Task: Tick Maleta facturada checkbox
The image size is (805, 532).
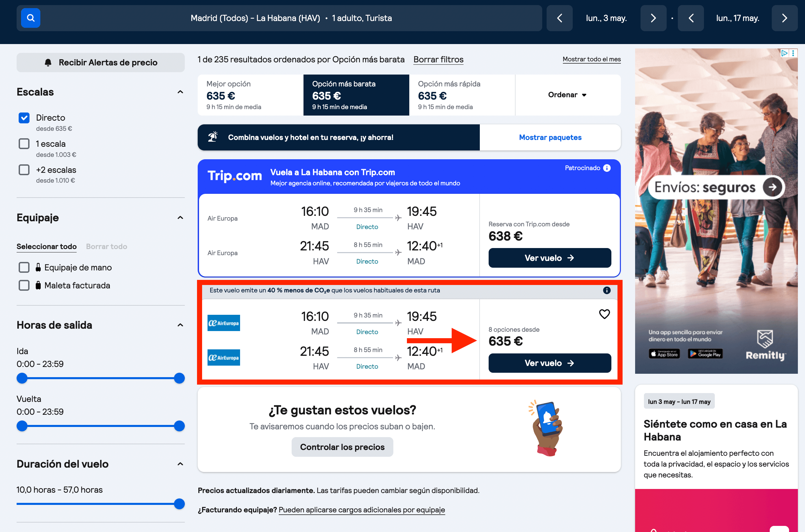Action: pos(24,285)
